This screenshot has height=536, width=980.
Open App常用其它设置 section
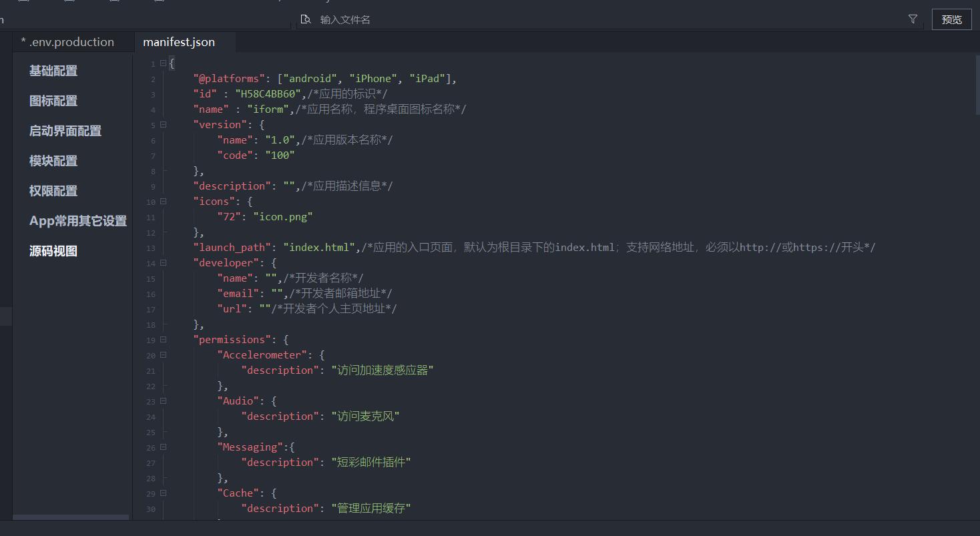point(78,221)
